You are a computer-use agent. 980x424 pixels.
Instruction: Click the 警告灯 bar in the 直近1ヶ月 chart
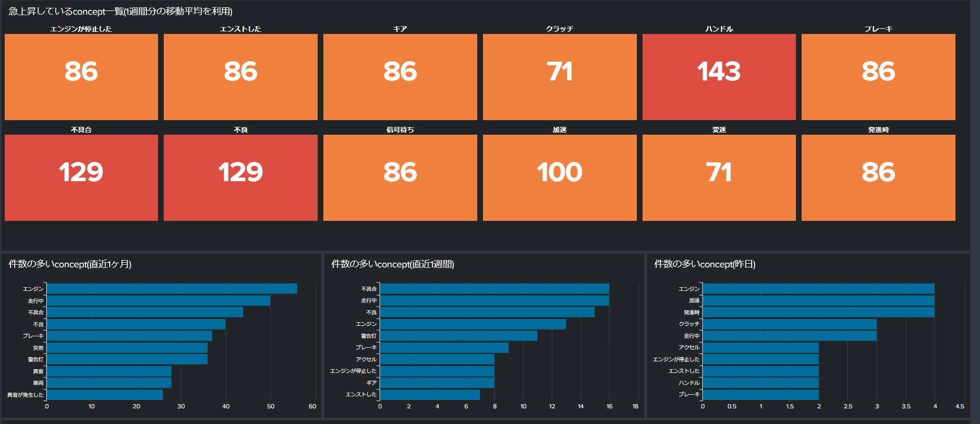click(127, 359)
